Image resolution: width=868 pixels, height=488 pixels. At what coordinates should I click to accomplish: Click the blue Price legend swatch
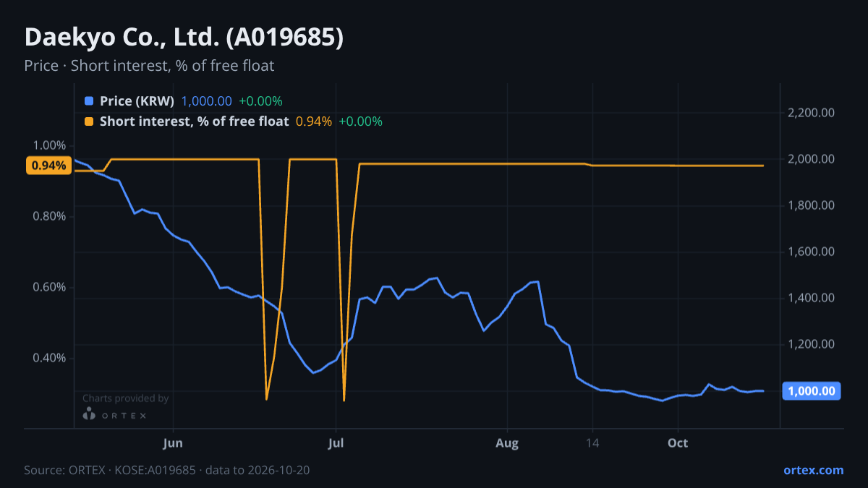click(x=89, y=101)
